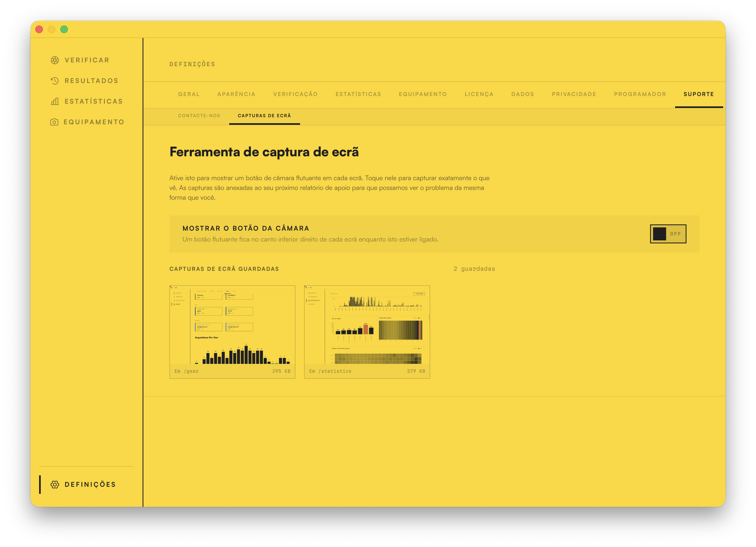Click the Equipamento camera icon
This screenshot has width=756, height=547.
(54, 122)
